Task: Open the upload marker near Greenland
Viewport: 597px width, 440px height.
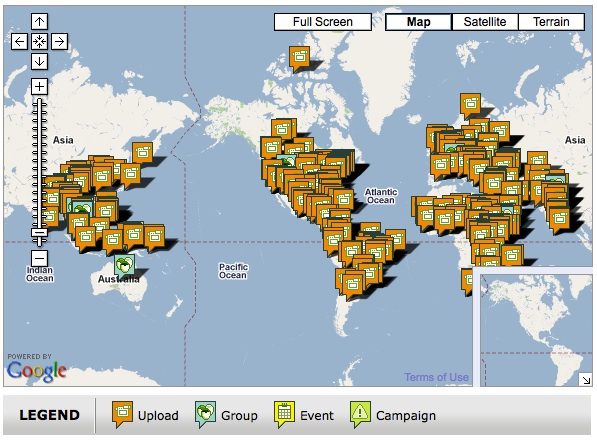Action: (x=299, y=58)
